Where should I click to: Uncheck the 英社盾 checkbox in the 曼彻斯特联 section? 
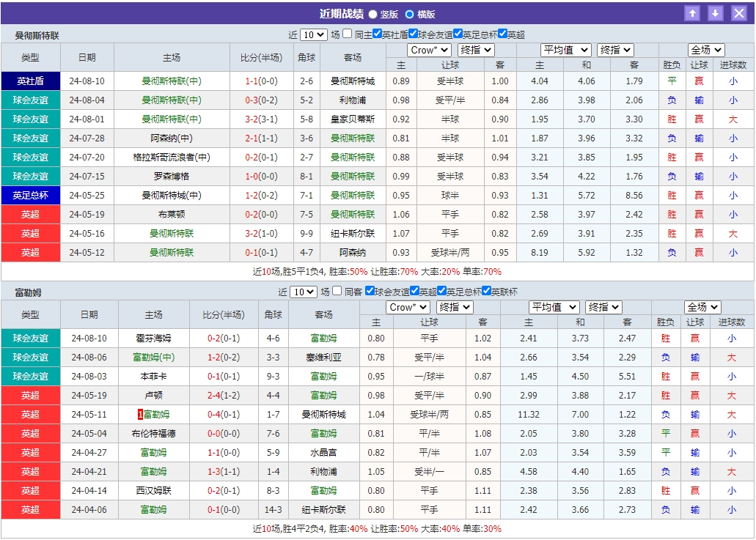click(377, 33)
